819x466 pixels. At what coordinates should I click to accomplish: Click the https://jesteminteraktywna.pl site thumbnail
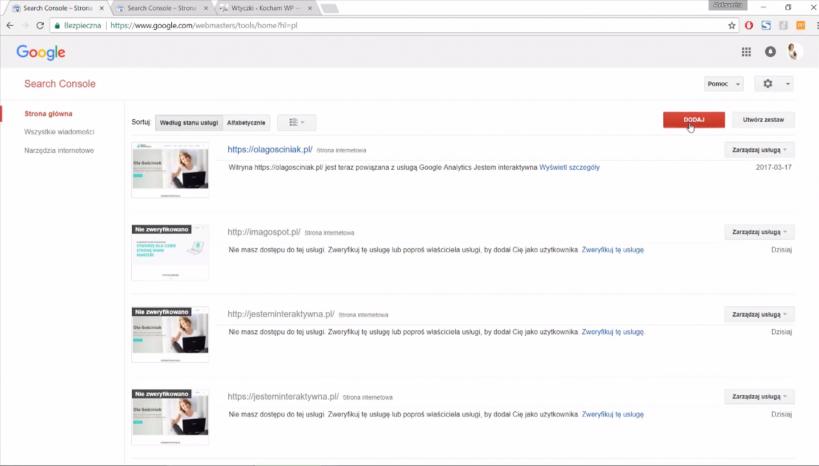pos(170,417)
